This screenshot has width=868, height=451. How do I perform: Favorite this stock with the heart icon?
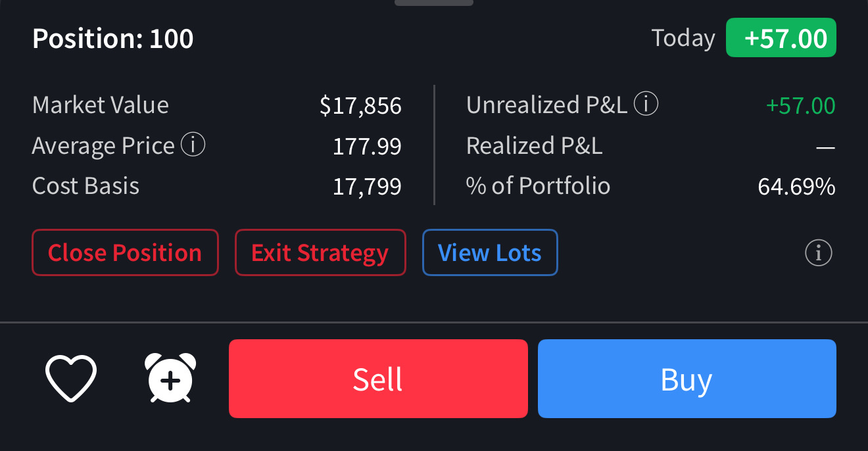[x=71, y=378]
